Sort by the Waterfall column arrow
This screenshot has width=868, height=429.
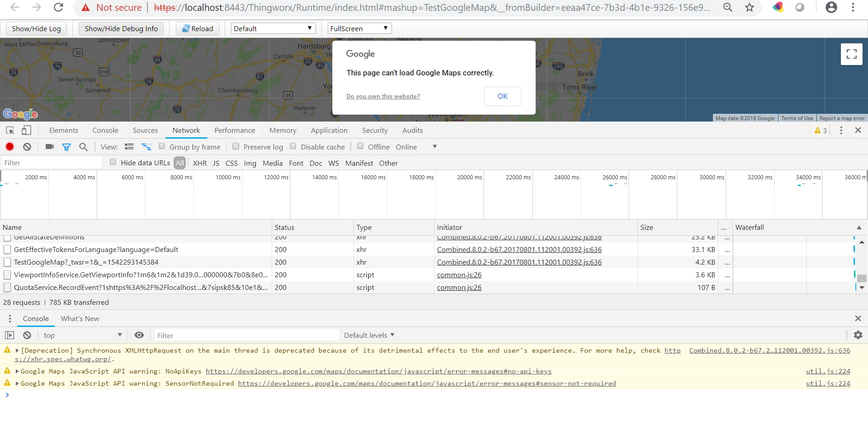[x=859, y=228]
